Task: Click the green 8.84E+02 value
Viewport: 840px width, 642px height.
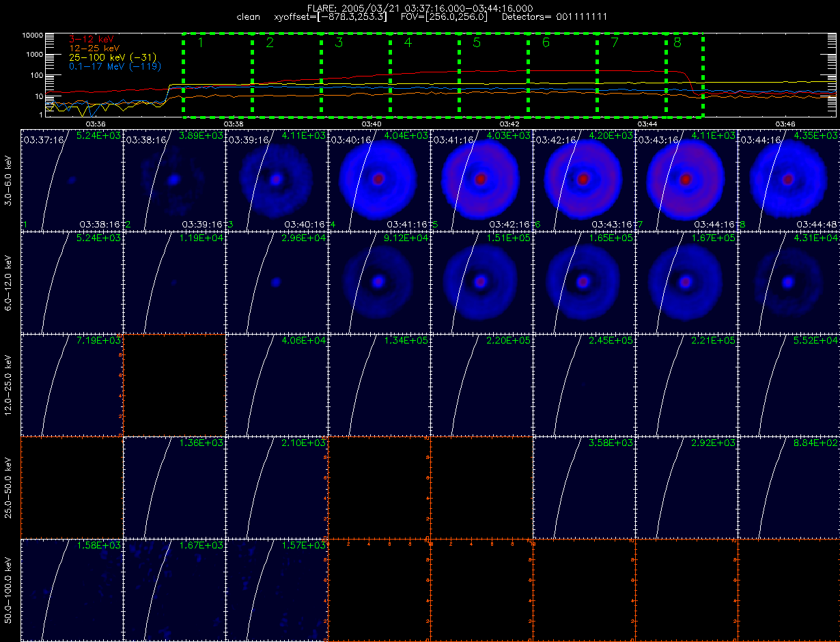Action: 816,443
